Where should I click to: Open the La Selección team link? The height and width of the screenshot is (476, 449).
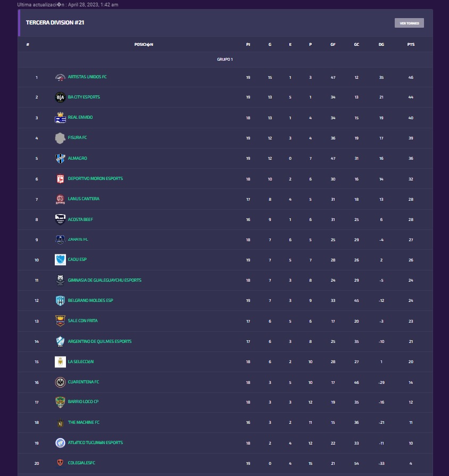pos(81,362)
